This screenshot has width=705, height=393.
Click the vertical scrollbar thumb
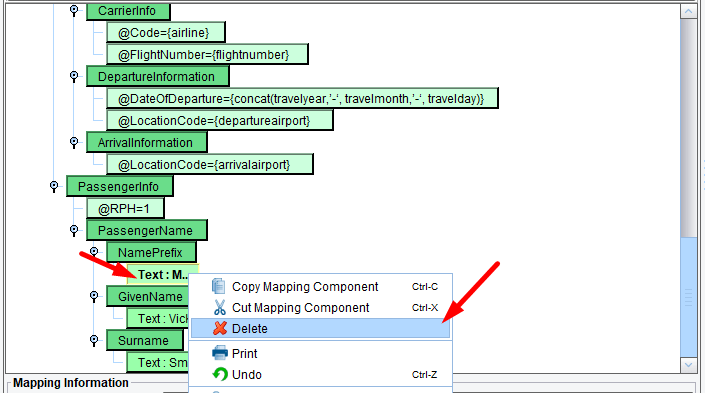(688, 297)
